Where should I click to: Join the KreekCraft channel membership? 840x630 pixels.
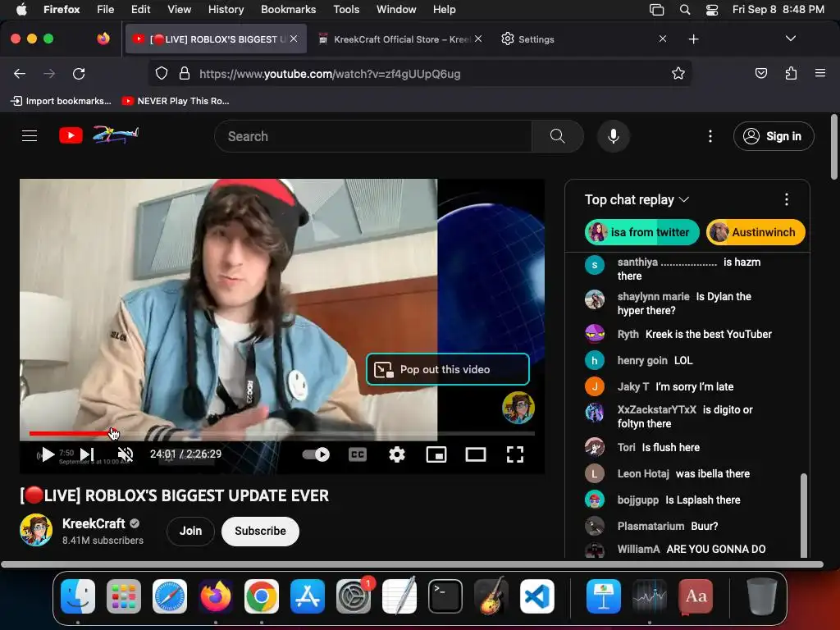tap(190, 531)
